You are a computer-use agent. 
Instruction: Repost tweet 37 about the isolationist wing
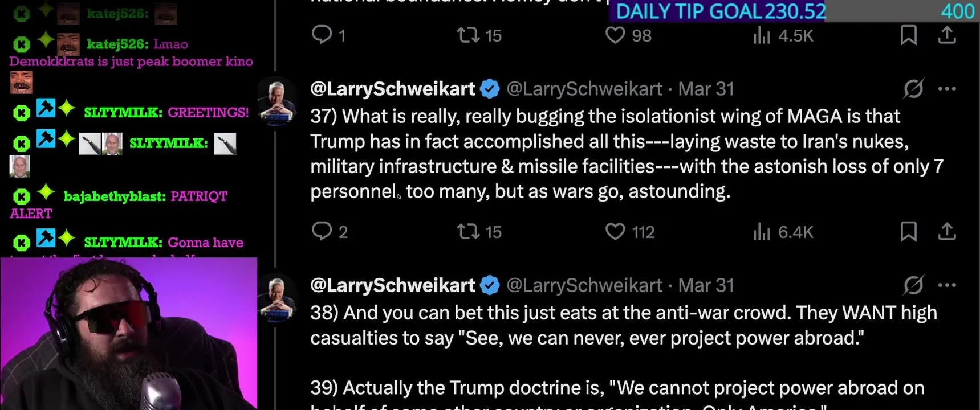pyautogui.click(x=468, y=231)
